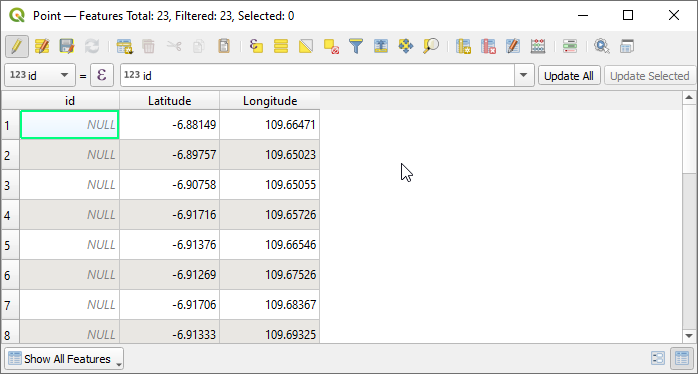Click longitude cell 109.65726

269,215
